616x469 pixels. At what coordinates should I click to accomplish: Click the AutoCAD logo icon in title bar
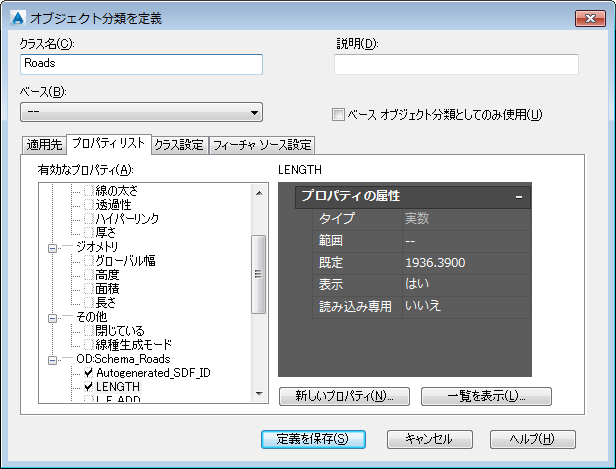(x=17, y=18)
